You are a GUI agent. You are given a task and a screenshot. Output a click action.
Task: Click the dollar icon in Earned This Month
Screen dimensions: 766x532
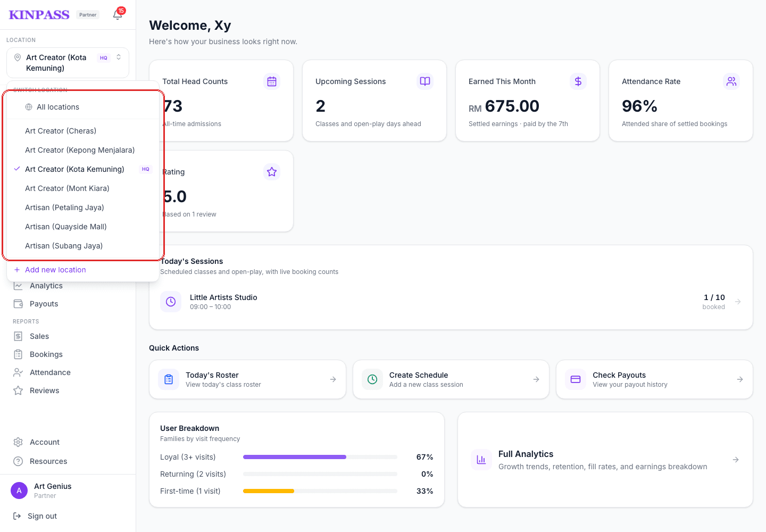(x=578, y=81)
